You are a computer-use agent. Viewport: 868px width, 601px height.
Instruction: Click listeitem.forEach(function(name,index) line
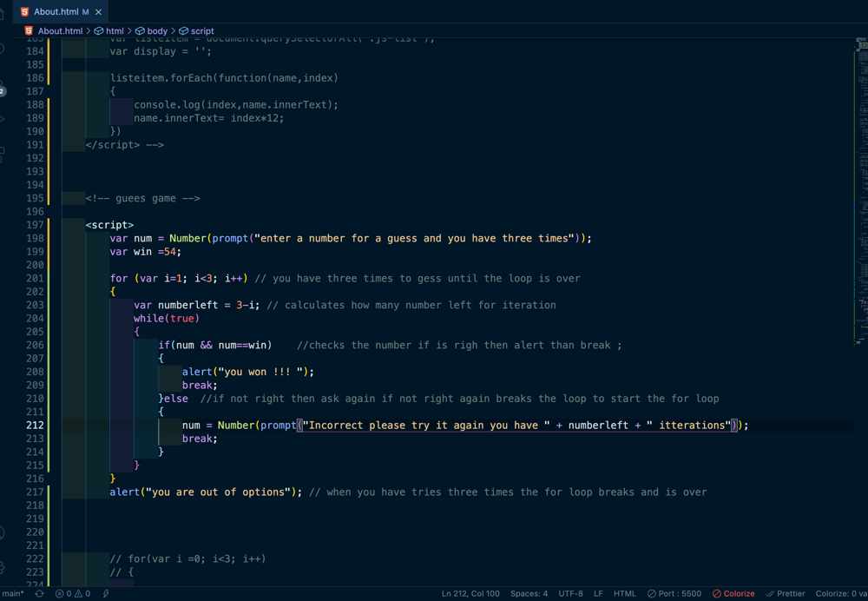click(x=224, y=78)
